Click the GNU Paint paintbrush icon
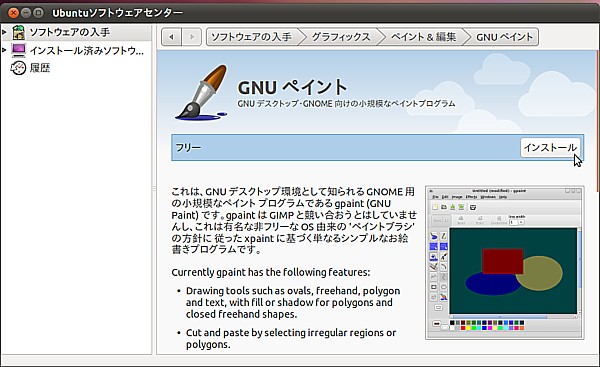600x367 pixels. (201, 92)
